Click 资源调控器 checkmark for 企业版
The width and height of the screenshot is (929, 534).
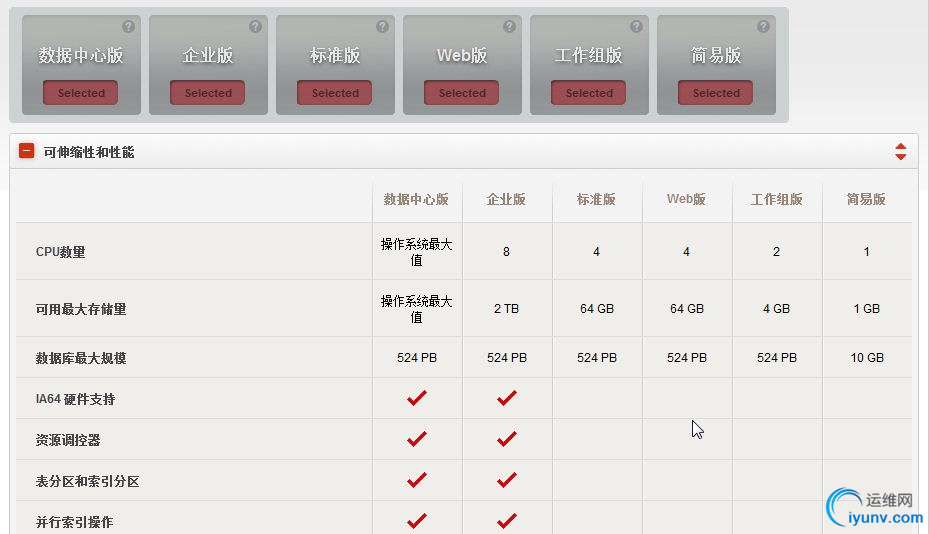pos(507,439)
